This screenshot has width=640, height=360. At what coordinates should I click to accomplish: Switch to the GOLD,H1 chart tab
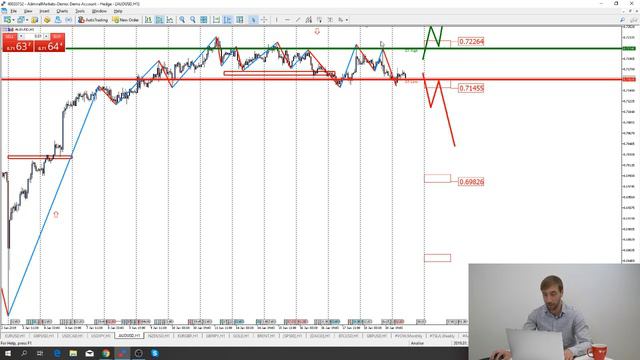coord(241,336)
